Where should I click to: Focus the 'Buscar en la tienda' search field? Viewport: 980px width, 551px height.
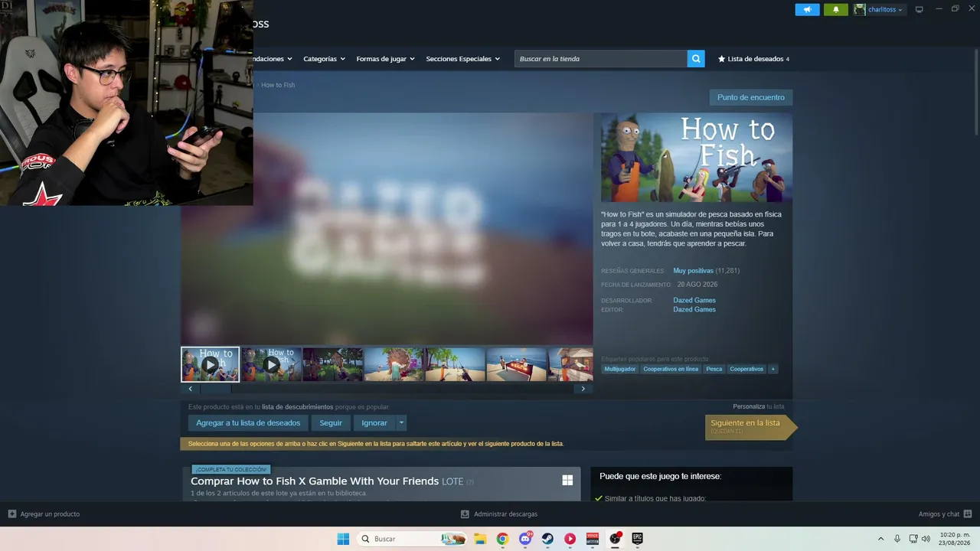click(601, 59)
